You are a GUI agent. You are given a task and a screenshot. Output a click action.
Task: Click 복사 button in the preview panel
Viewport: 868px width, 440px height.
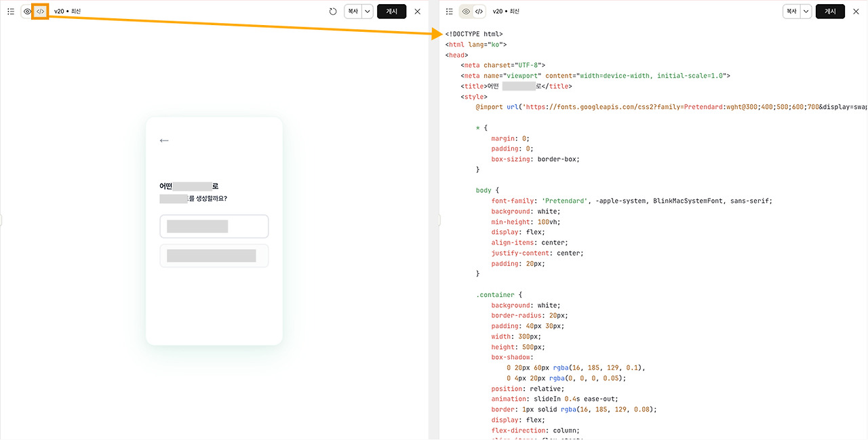click(353, 12)
